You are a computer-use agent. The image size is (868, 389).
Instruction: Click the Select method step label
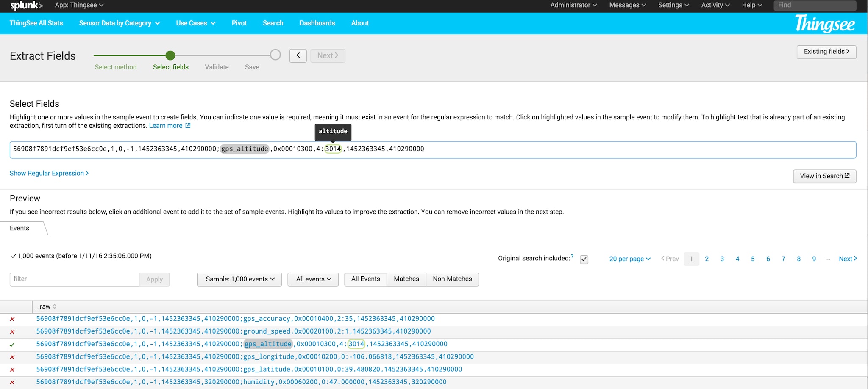point(116,67)
